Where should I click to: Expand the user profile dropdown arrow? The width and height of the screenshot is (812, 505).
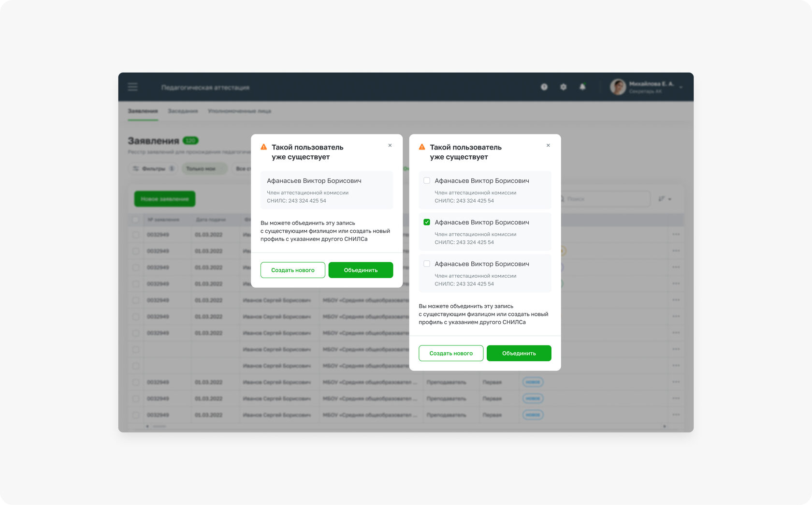(681, 88)
